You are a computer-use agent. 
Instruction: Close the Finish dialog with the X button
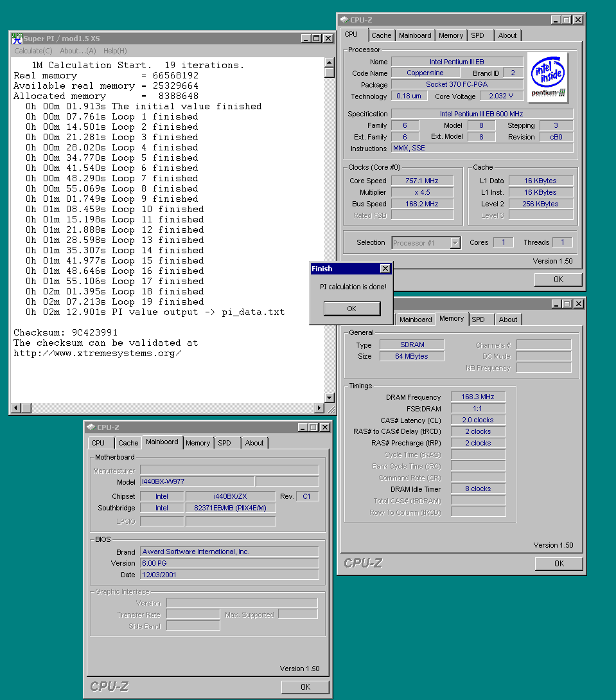coord(385,268)
